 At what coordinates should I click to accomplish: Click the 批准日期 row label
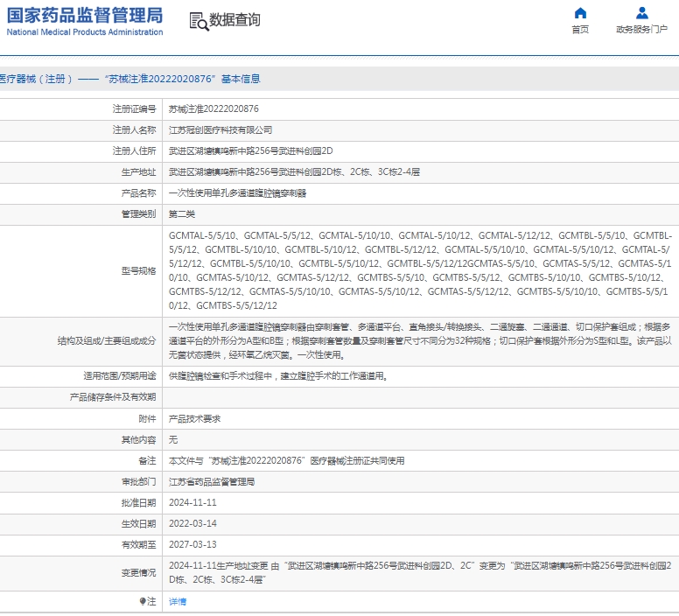[x=138, y=503]
